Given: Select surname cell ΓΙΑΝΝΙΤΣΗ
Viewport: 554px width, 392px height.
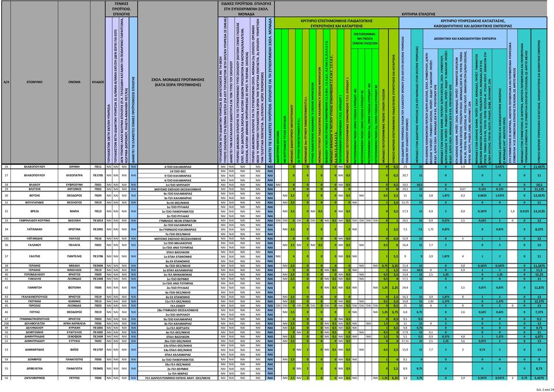Looking at the screenshot, I should [x=34, y=288].
